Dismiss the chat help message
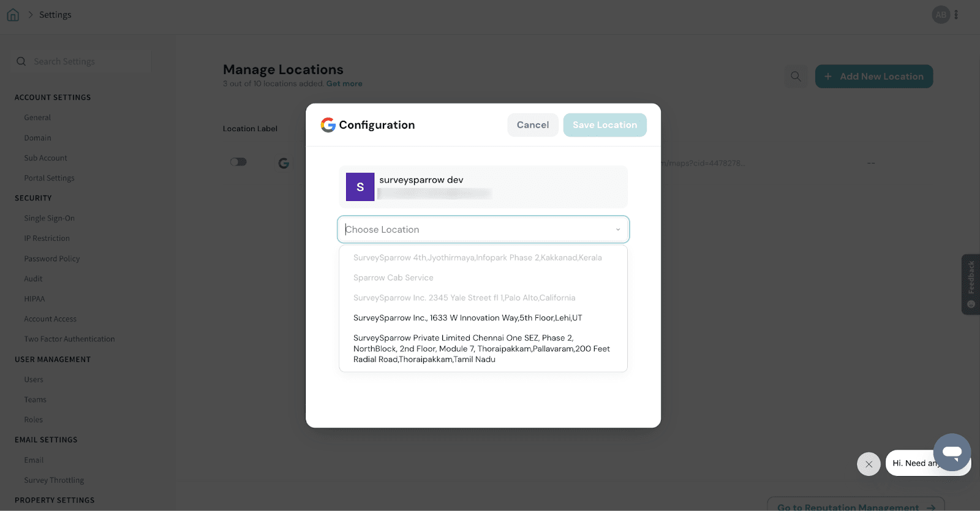The width and height of the screenshot is (980, 511). [x=869, y=464]
